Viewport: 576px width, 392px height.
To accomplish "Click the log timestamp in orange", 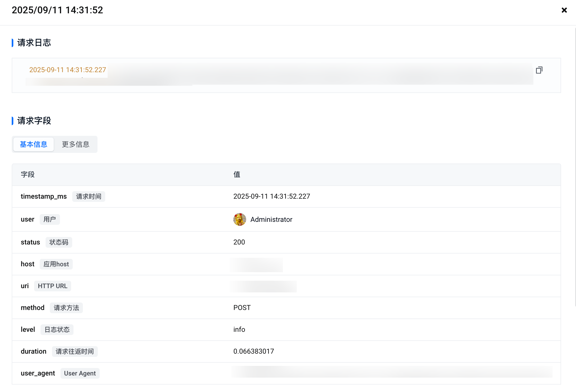I will pyautogui.click(x=67, y=70).
